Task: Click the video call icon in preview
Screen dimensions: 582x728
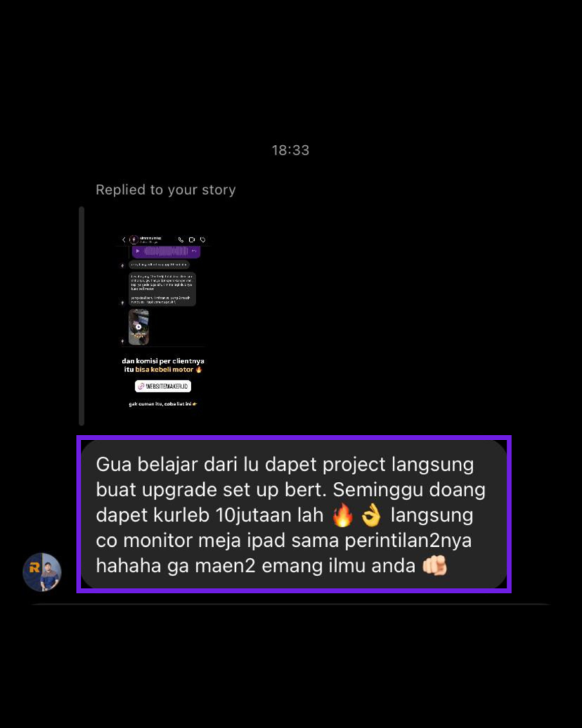Action: 192,240
